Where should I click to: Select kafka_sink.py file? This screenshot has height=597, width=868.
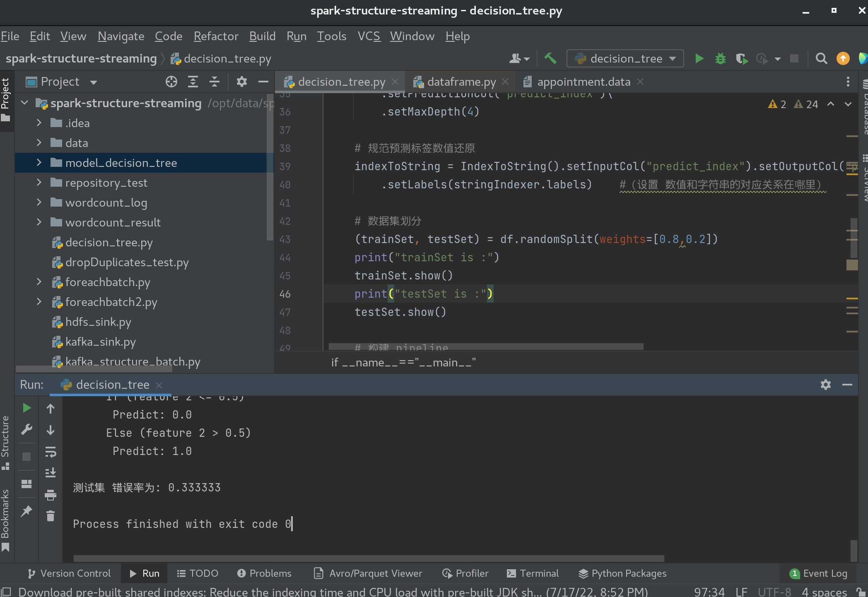pyautogui.click(x=101, y=342)
